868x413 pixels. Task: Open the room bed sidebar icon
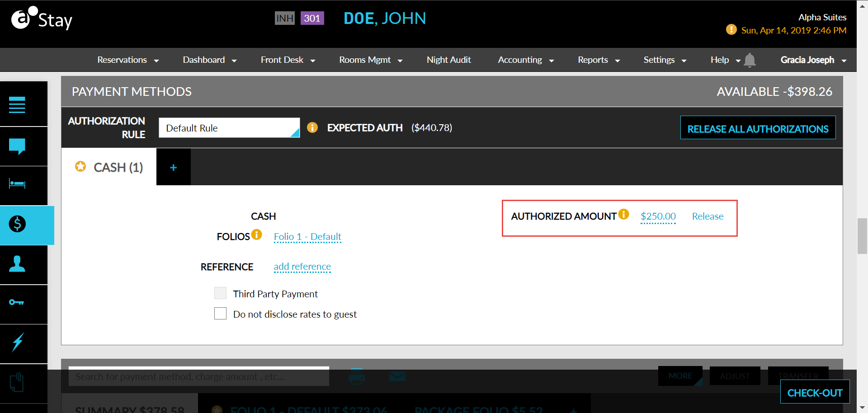tap(17, 184)
